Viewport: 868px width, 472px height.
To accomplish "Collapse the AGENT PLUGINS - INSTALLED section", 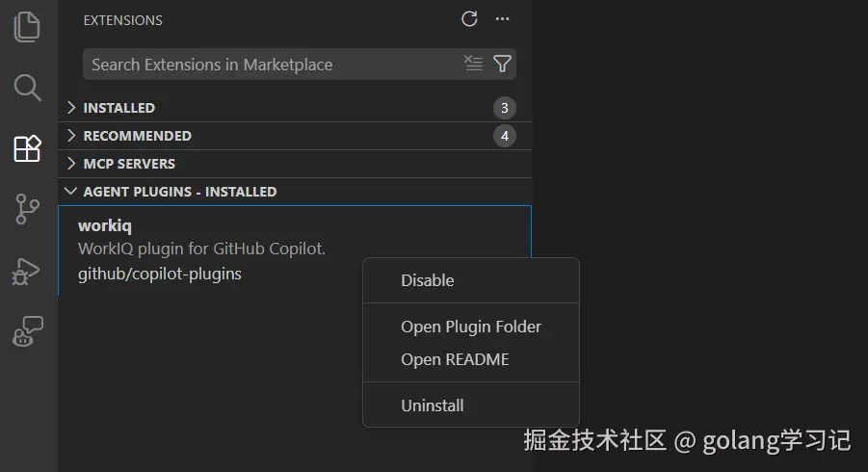I will [x=295, y=192].
